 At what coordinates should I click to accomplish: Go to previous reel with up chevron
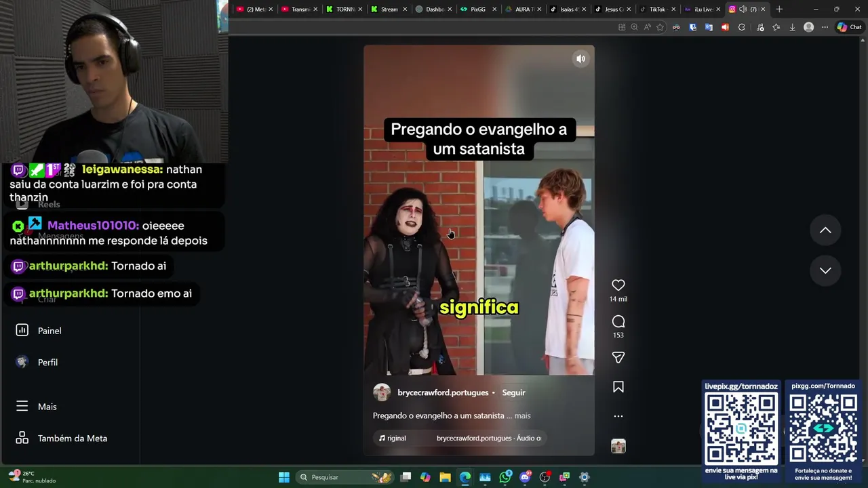(x=825, y=230)
